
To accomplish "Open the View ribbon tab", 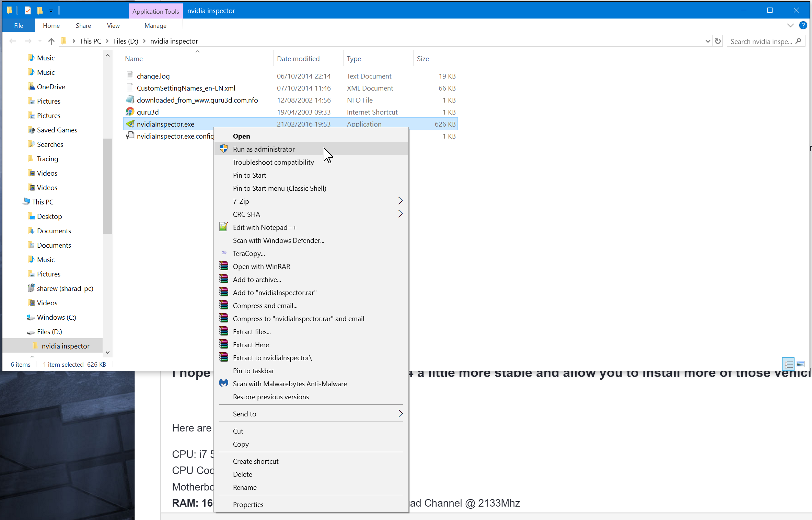I will click(x=113, y=25).
